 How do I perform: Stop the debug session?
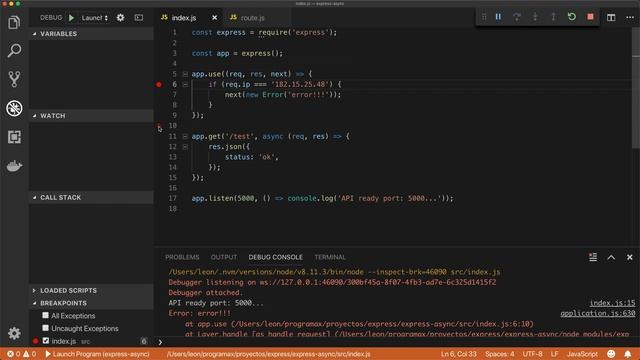[x=590, y=17]
